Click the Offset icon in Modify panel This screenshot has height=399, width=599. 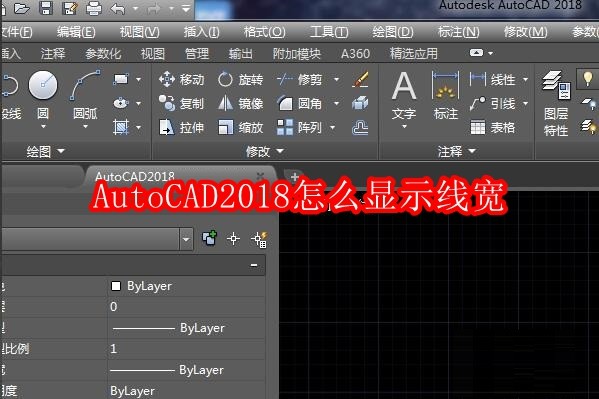tap(360, 128)
